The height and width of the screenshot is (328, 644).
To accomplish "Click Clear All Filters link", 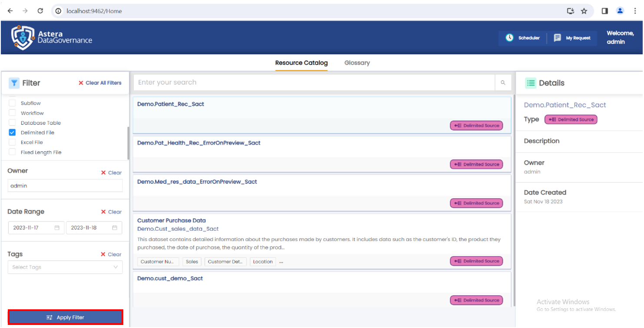I will tap(100, 83).
